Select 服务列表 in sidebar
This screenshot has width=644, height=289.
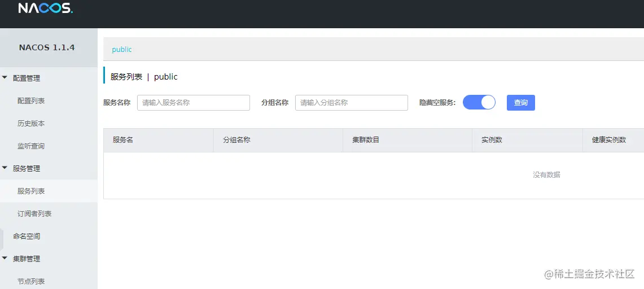click(x=31, y=191)
